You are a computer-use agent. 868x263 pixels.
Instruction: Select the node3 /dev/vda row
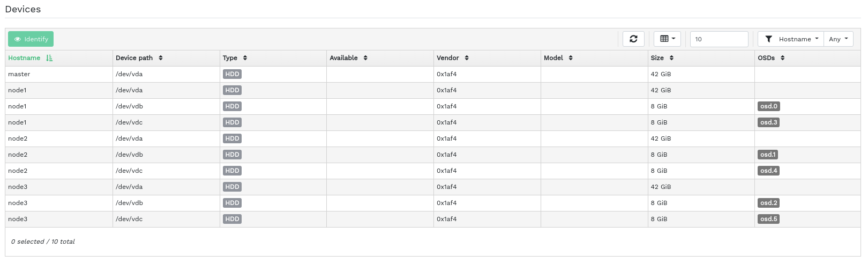tap(59, 187)
